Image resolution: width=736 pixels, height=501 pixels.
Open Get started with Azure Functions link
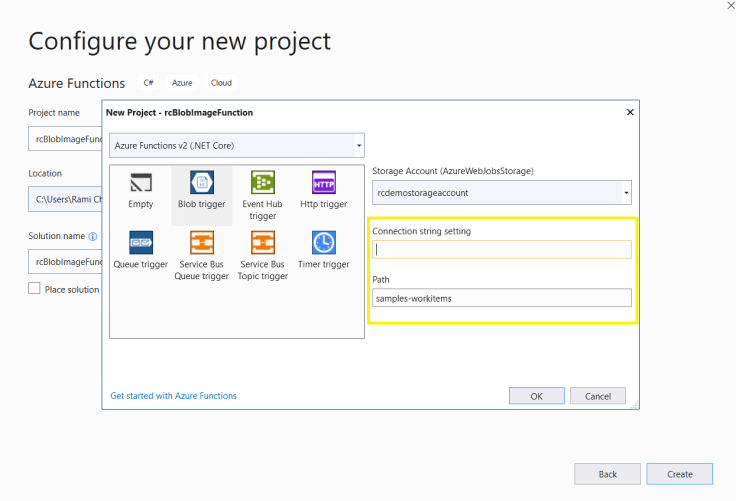(173, 396)
